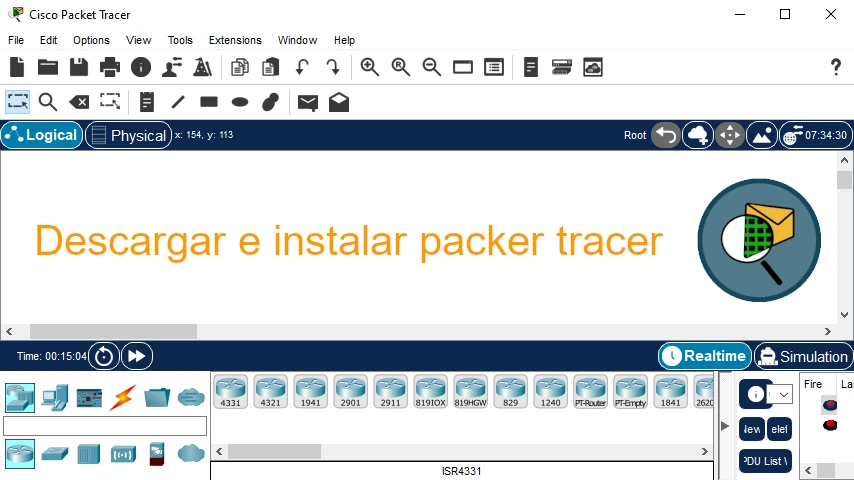Screen dimensions: 854x480
Task: Go back with the Root back arrow
Action: pyautogui.click(x=666, y=135)
